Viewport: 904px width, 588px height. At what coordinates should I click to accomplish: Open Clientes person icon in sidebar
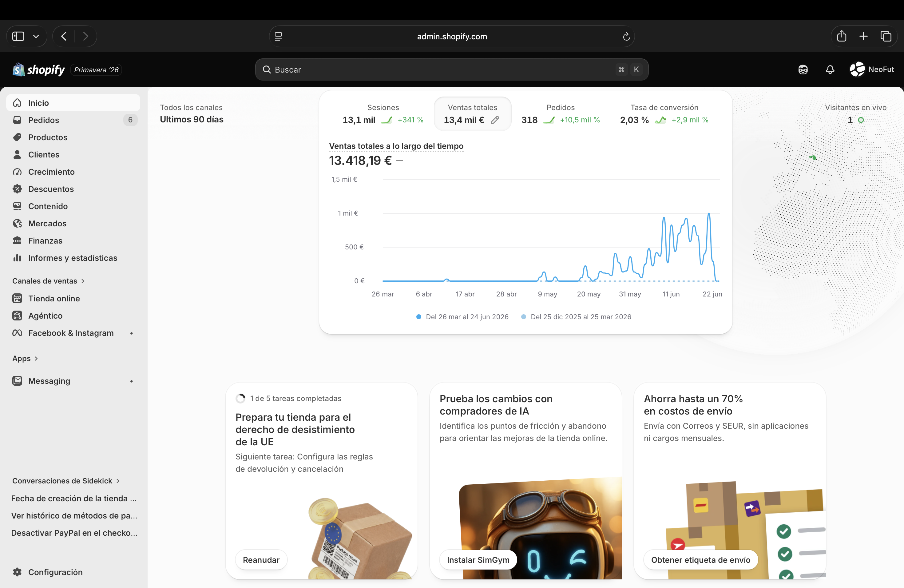click(17, 155)
